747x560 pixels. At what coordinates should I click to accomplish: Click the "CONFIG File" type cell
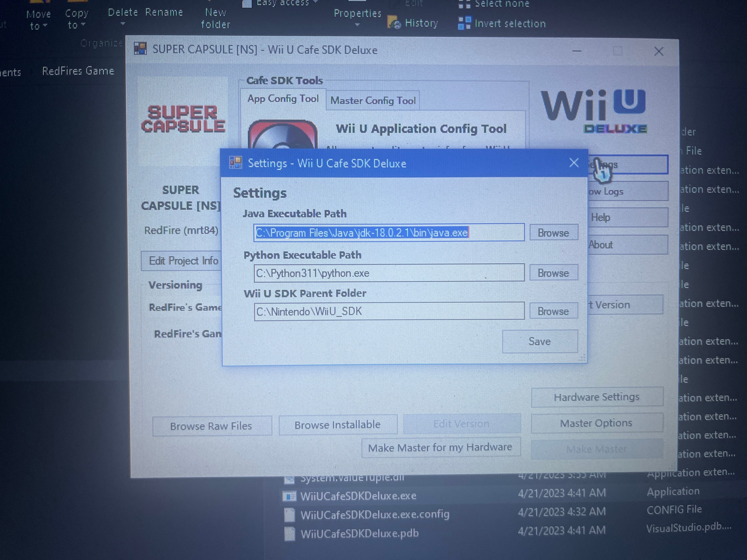(674, 509)
